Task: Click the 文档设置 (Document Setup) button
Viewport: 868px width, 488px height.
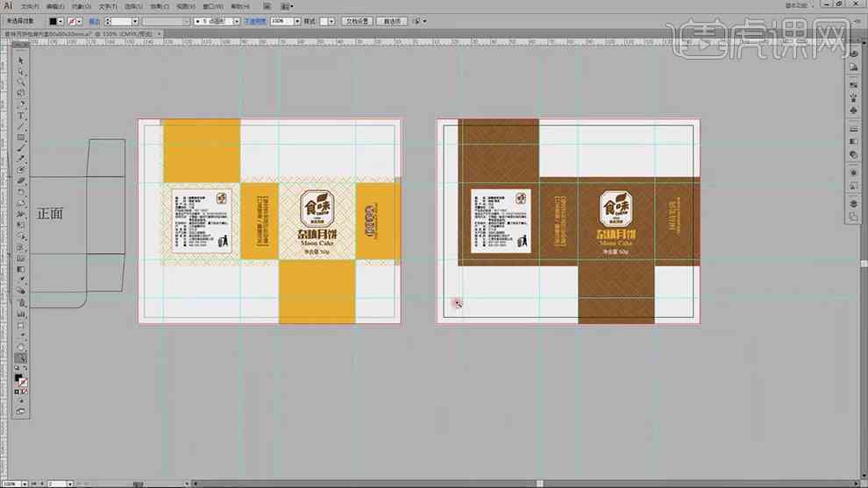Action: tap(357, 21)
